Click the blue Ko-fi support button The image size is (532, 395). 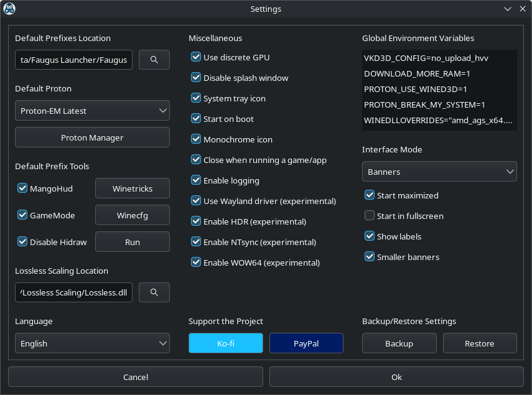(x=226, y=343)
